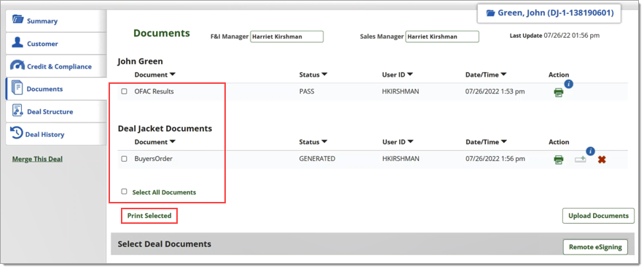Screen dimensions: 644x269
Task: Open the Green, John deal jacket button
Action: (x=549, y=13)
